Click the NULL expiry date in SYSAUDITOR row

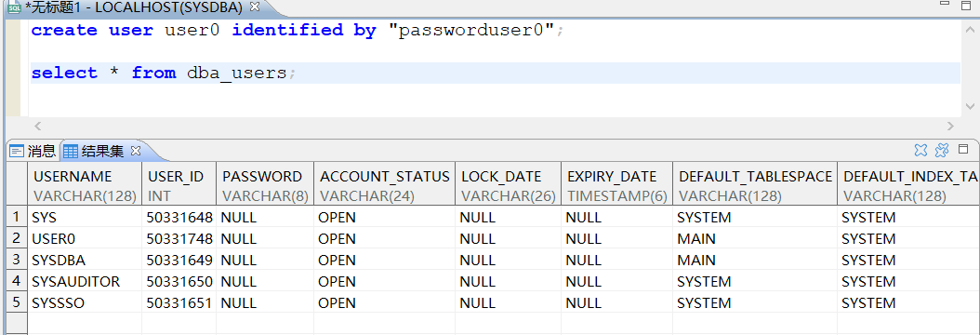616,281
